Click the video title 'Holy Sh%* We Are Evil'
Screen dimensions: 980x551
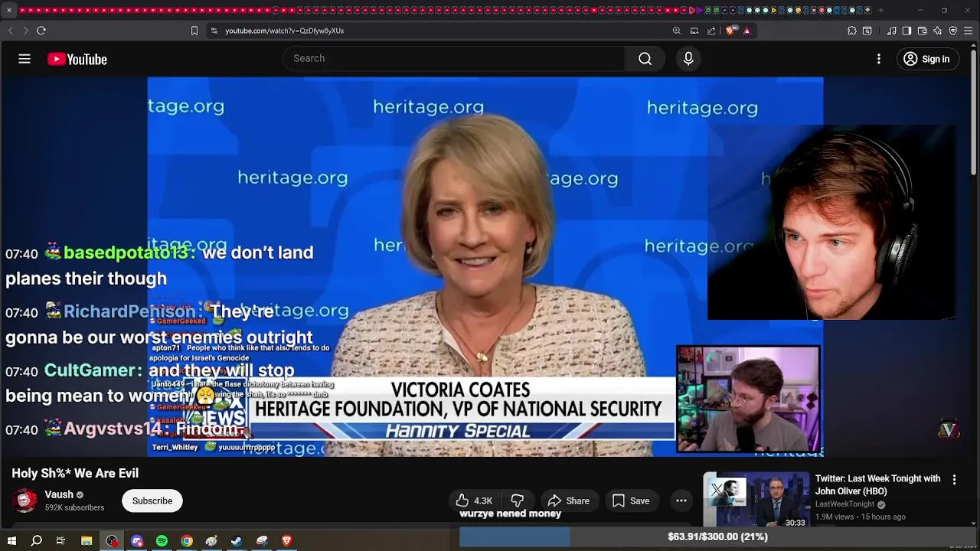[75, 473]
